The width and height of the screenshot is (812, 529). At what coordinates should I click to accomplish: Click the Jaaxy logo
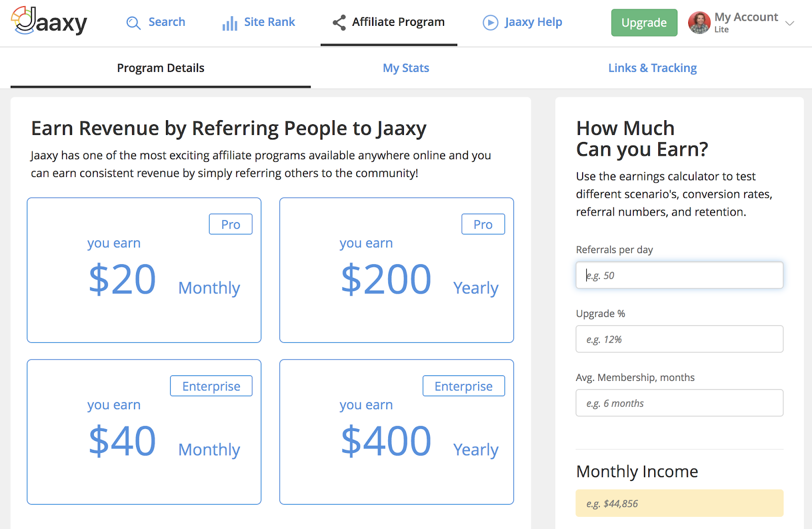pyautogui.click(x=49, y=21)
